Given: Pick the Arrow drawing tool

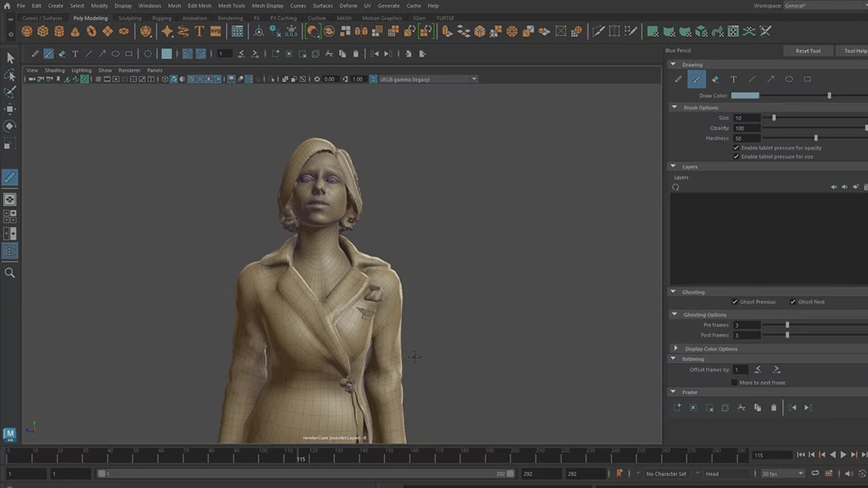Looking at the screenshot, I should [770, 79].
